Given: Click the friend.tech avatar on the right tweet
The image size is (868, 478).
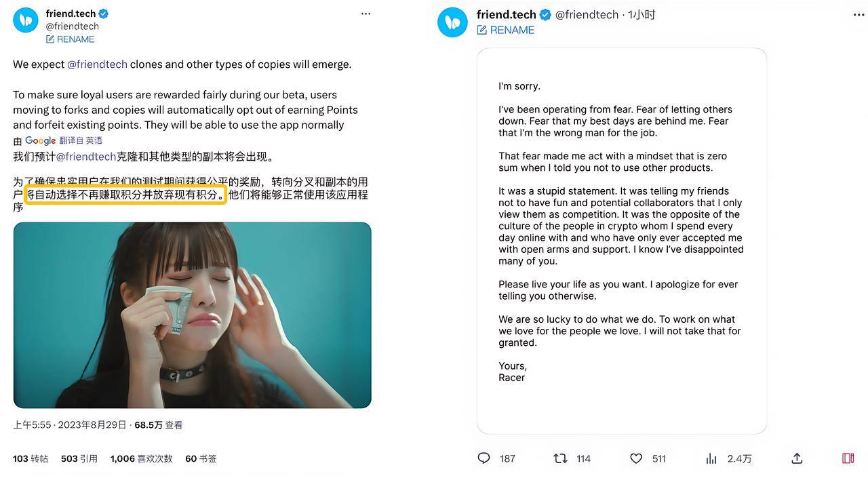Looking at the screenshot, I should point(452,22).
